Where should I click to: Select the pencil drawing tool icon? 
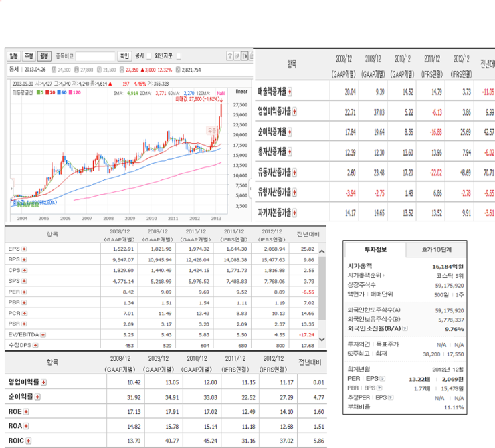[x=237, y=56]
